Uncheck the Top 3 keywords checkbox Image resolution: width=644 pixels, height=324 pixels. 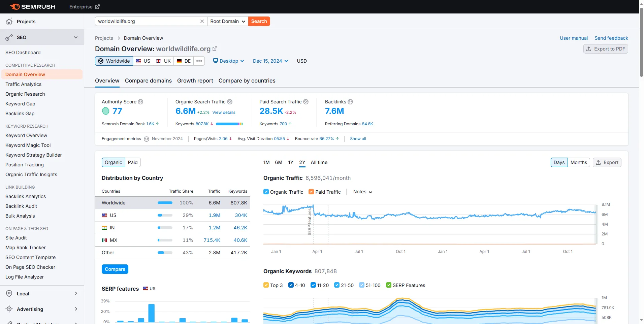tap(266, 285)
